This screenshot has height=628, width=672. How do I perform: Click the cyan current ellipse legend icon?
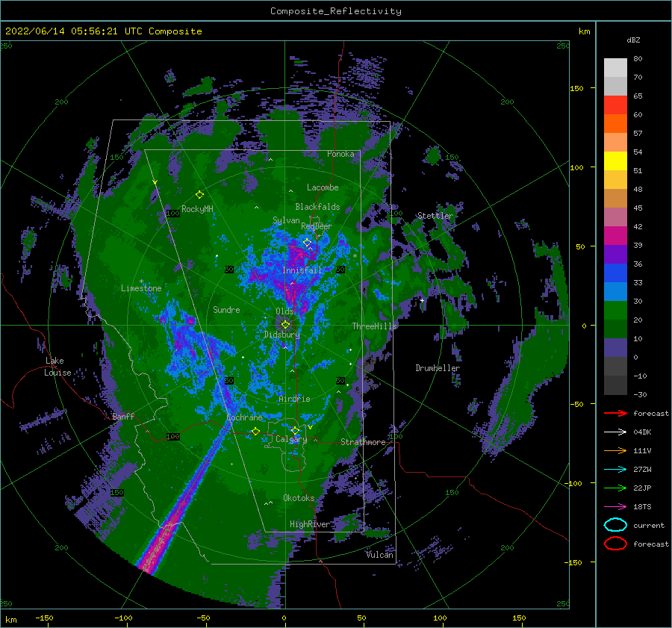pos(615,525)
